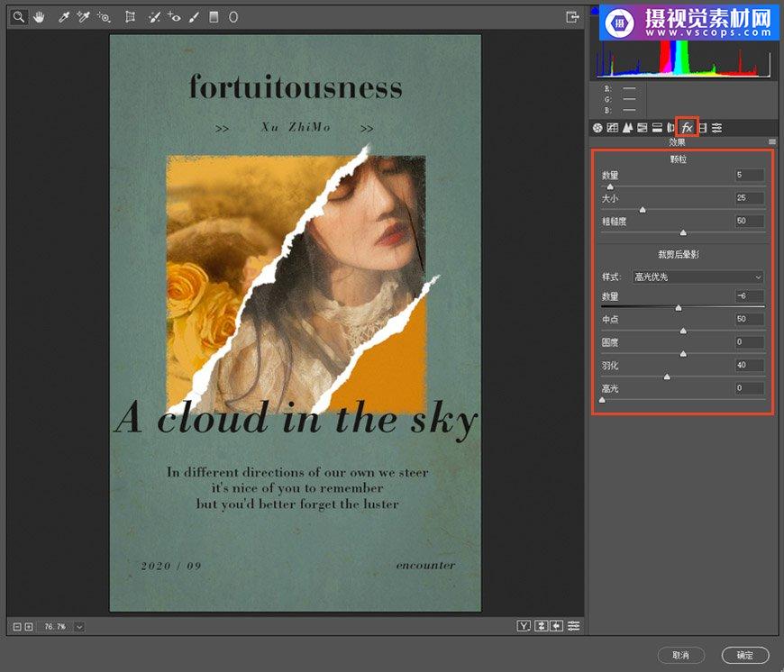Select the Adjustment Brush tool
784x672 pixels.
(x=194, y=17)
